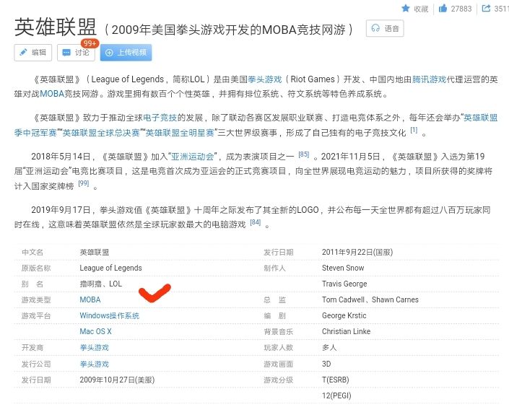The height and width of the screenshot is (420, 509).
Task: Open the 英雄联盟全球总决赛 link
Action: (x=100, y=133)
